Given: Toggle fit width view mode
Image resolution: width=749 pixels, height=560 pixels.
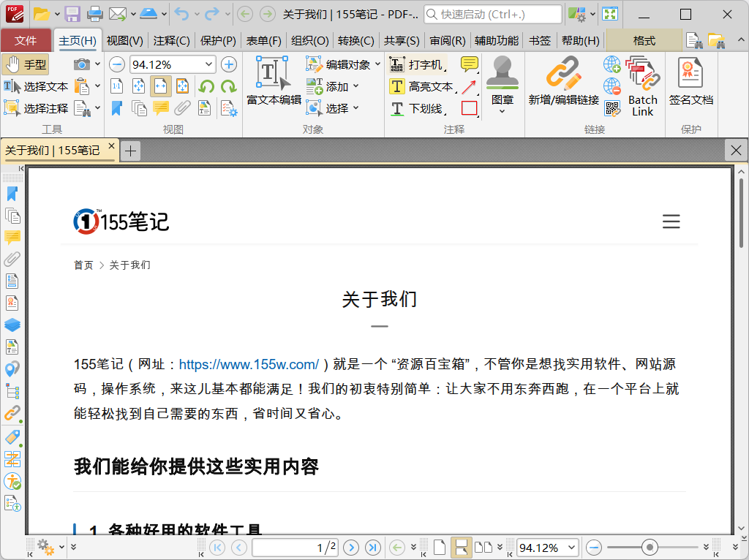Looking at the screenshot, I should 161,86.
